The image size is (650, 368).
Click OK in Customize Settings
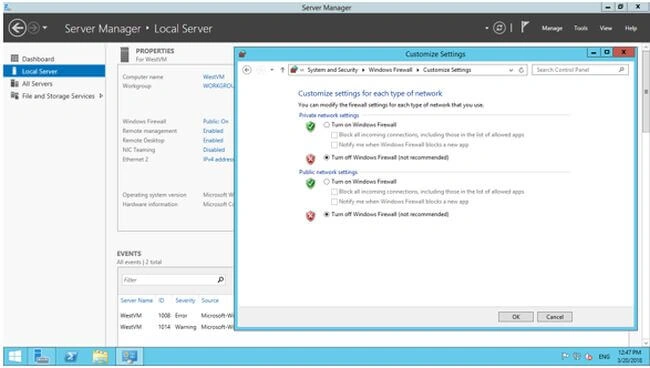[516, 317]
